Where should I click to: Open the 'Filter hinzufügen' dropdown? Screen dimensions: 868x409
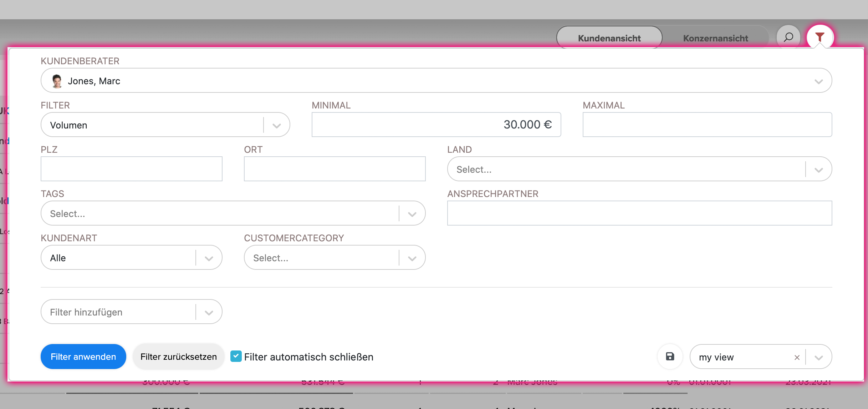click(x=131, y=312)
